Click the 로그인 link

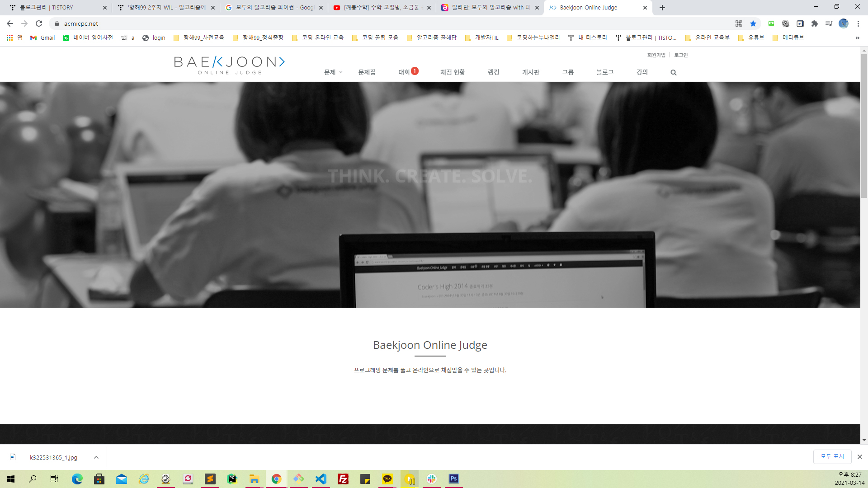coord(681,55)
